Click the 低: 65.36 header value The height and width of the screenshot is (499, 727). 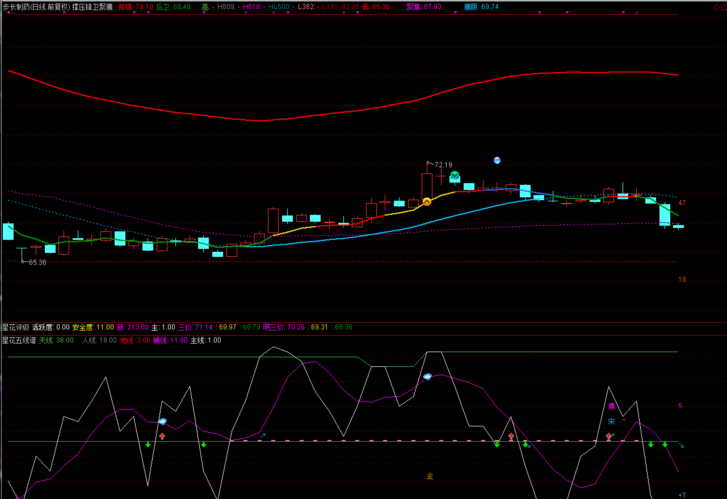(x=376, y=7)
